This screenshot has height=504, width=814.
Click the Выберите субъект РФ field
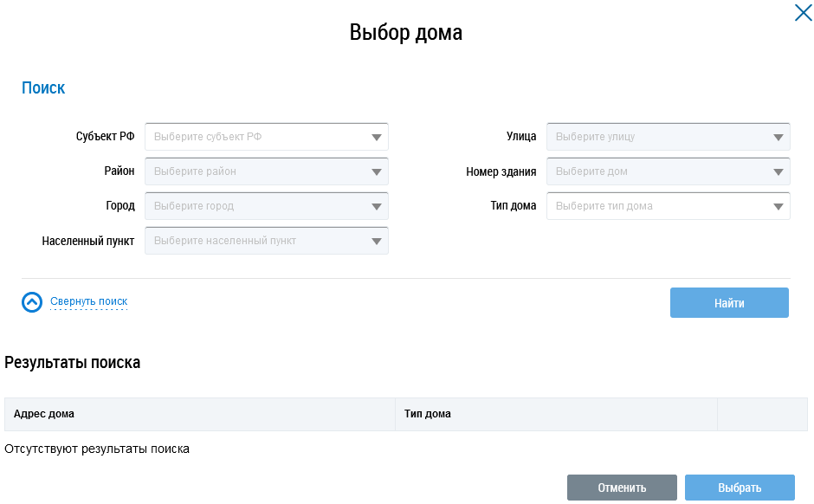255,137
